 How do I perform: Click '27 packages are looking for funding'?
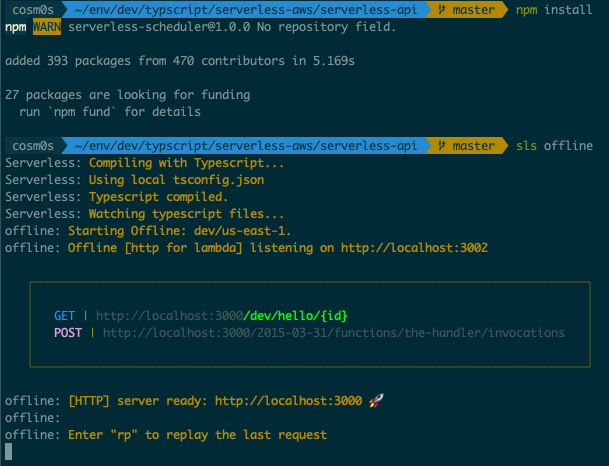[x=127, y=95]
